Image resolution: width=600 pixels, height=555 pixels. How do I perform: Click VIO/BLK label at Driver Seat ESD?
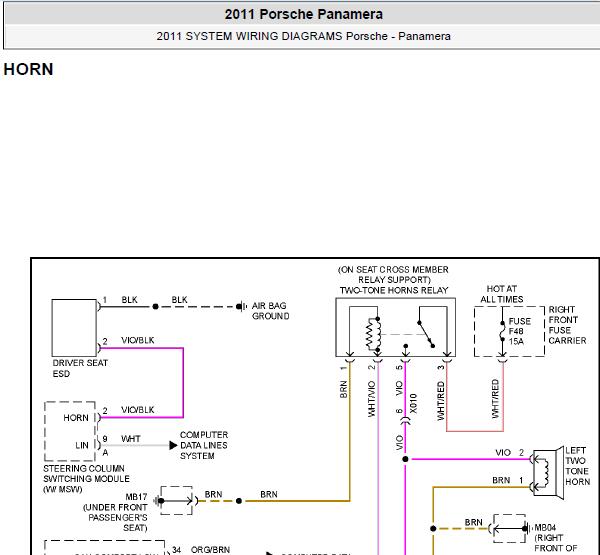[138, 340]
